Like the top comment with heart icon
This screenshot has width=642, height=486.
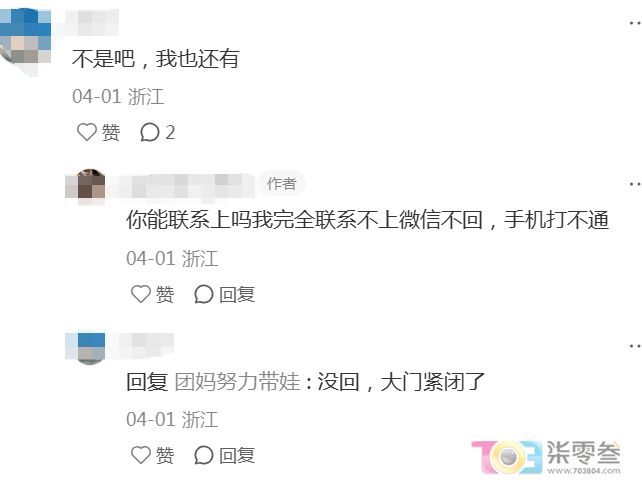coord(87,132)
